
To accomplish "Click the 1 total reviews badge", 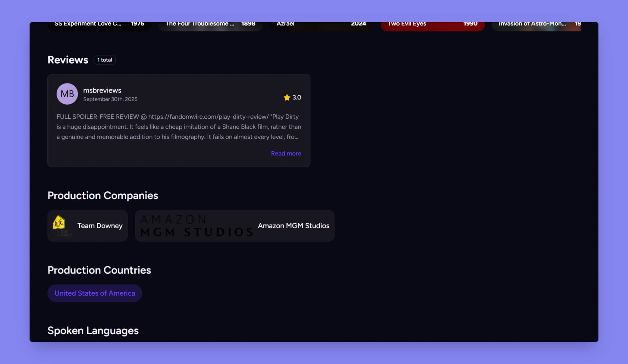I will coord(104,60).
